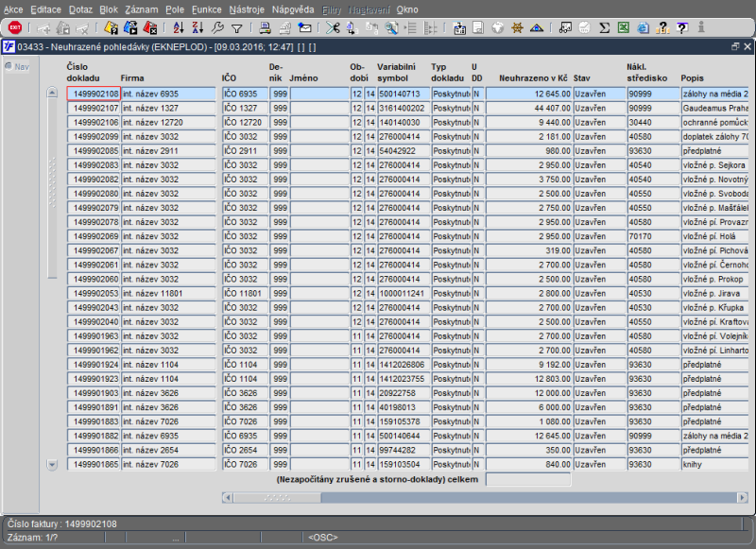
Task: Click the printer icon
Action: pyautogui.click(x=265, y=27)
